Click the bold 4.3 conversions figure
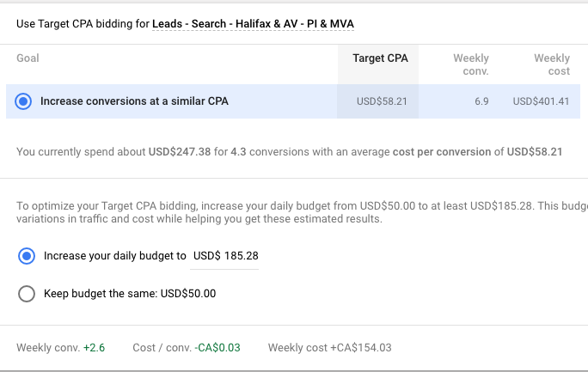Screen dimensions: 588x372 (x=238, y=152)
